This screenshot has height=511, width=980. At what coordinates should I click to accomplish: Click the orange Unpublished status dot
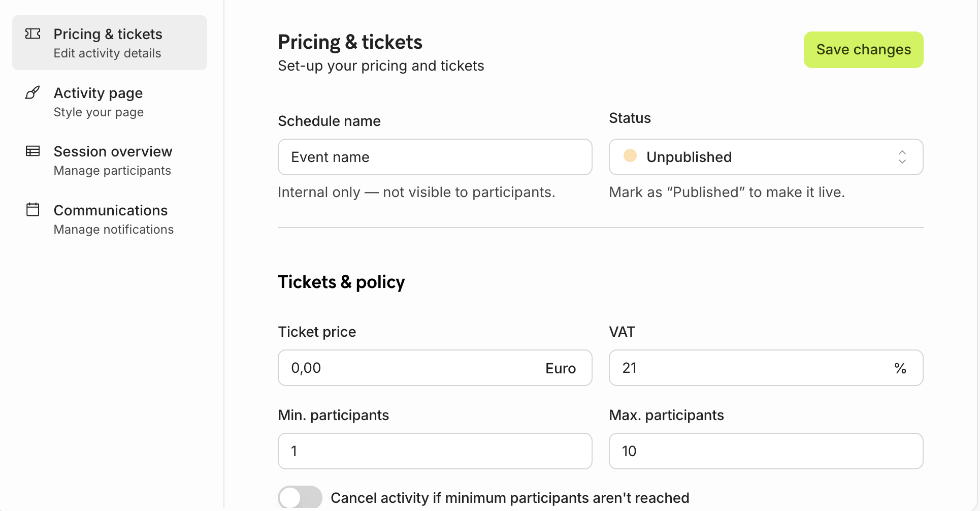(x=630, y=156)
